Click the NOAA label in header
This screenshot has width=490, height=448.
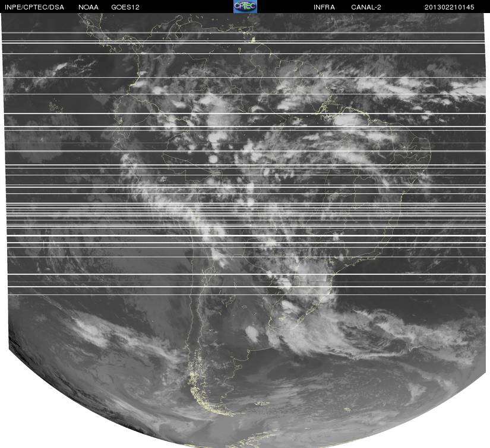click(x=88, y=7)
